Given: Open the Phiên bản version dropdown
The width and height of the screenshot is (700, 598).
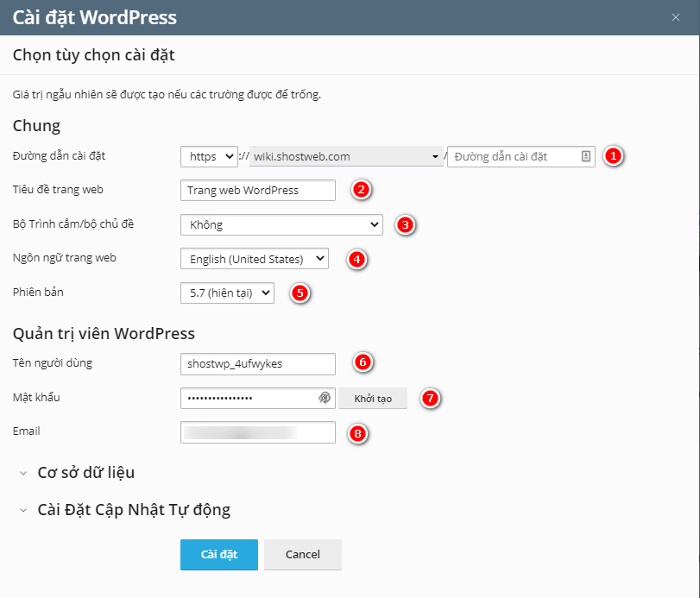Looking at the screenshot, I should 226,293.
